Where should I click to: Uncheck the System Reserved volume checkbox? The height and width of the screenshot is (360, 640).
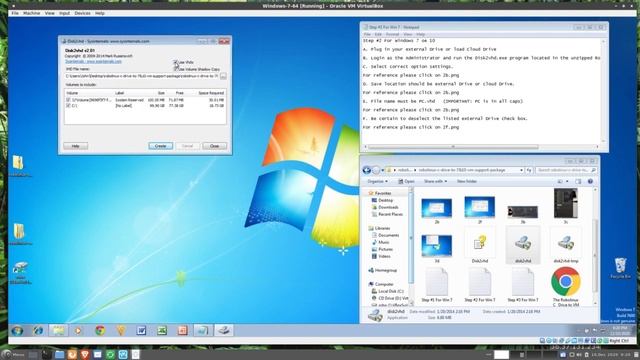coord(68,100)
